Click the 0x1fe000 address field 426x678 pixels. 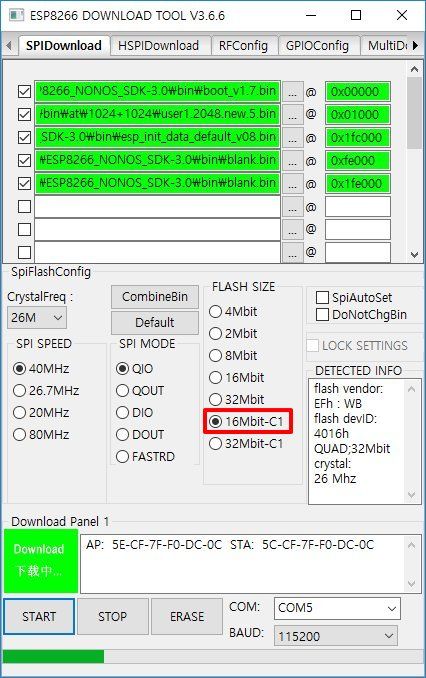[358, 183]
